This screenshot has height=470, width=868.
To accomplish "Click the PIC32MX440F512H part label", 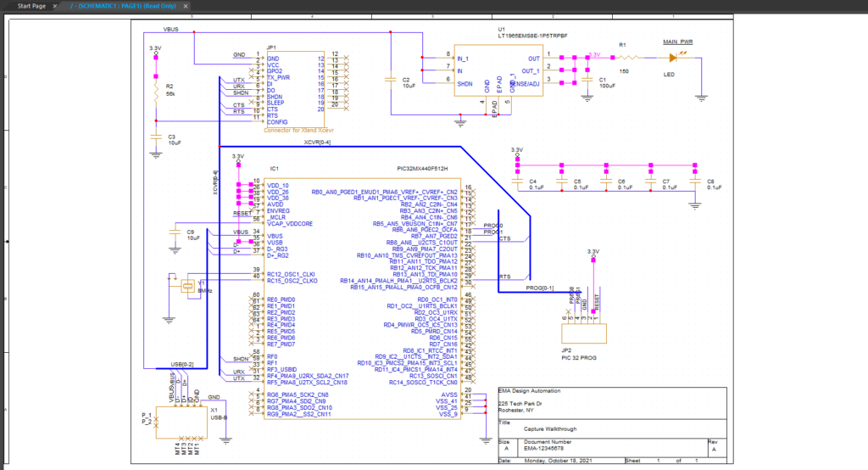I will pos(422,169).
